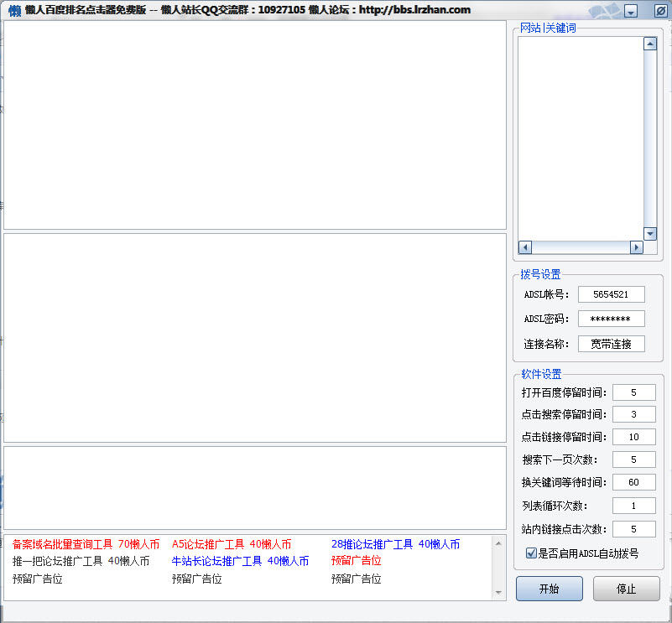The image size is (672, 623).
Task: Click the keyword list horizontal scrollbar track
Action: [580, 247]
